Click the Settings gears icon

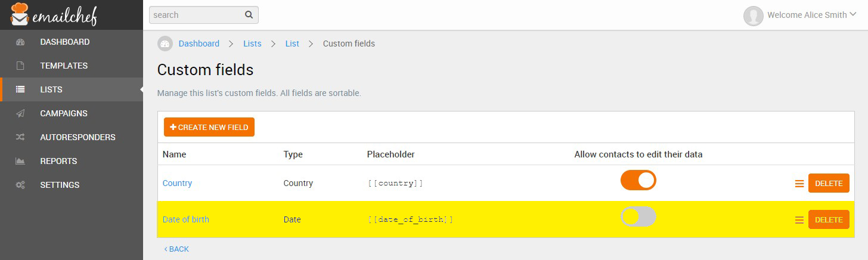click(20, 185)
